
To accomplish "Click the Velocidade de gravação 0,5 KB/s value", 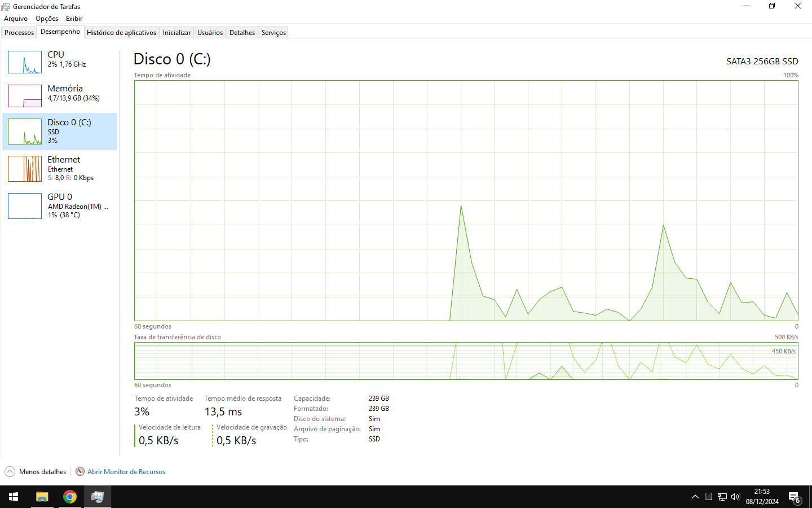I will click(236, 441).
